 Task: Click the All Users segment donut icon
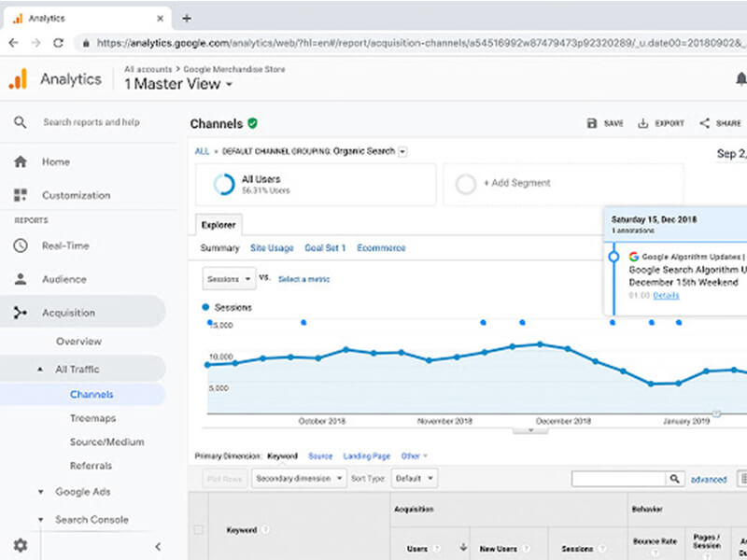tap(224, 184)
